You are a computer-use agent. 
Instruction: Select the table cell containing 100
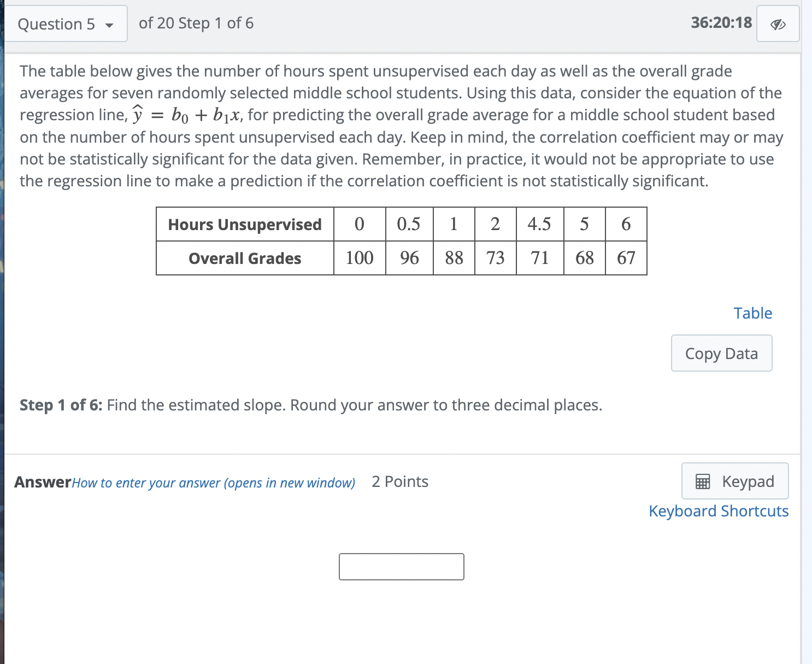tap(360, 258)
